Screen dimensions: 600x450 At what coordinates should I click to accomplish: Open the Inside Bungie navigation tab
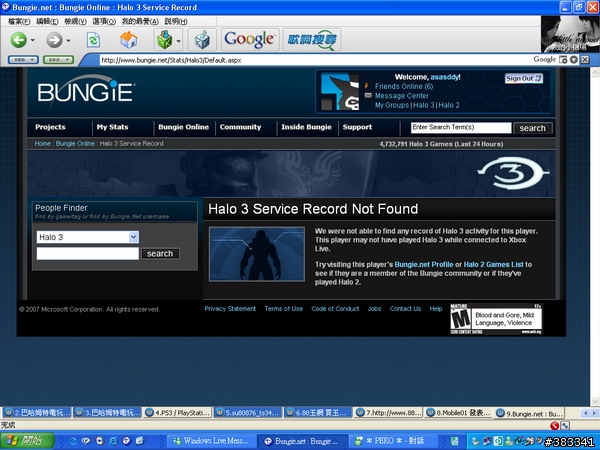307,127
